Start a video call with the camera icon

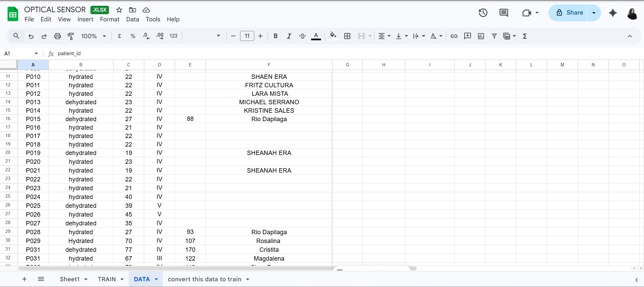pos(527,13)
